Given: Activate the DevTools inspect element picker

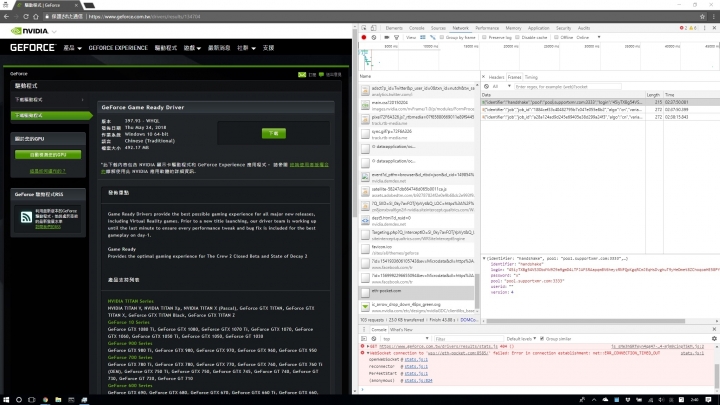Looking at the screenshot, I should coord(364,28).
